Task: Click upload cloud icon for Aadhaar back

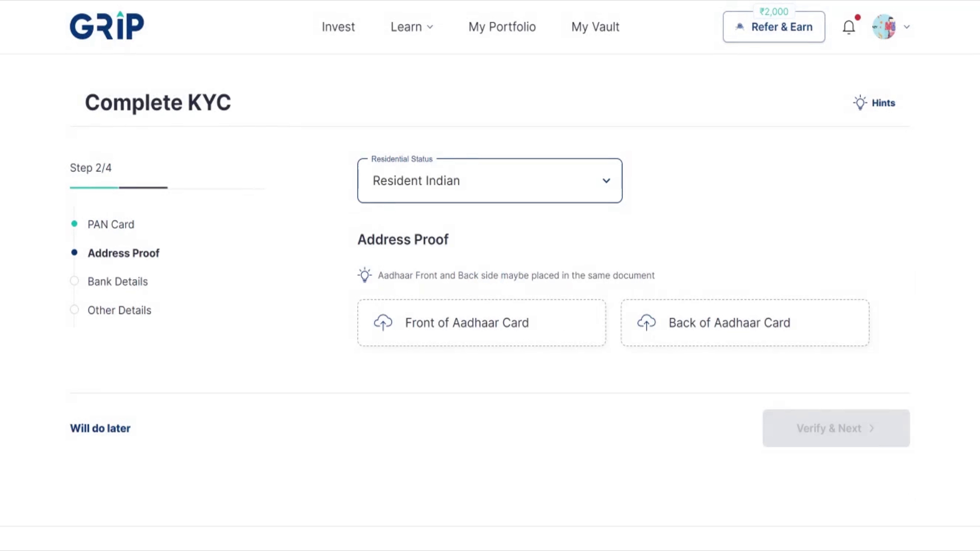Action: 646,322
